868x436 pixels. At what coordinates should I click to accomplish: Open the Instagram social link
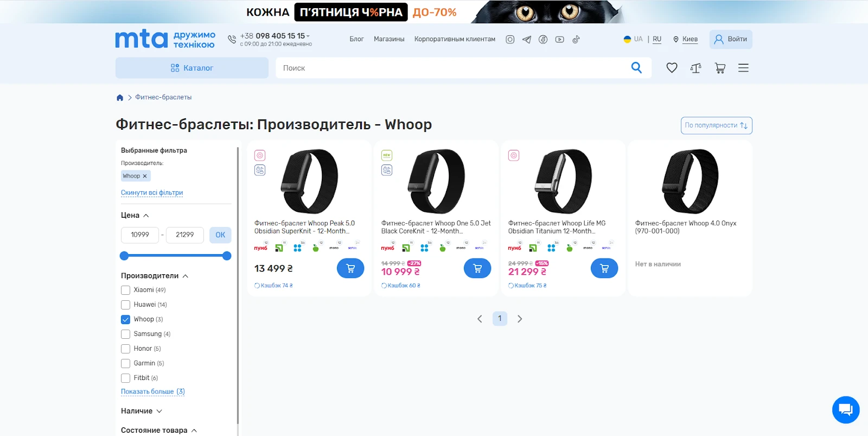click(x=510, y=39)
